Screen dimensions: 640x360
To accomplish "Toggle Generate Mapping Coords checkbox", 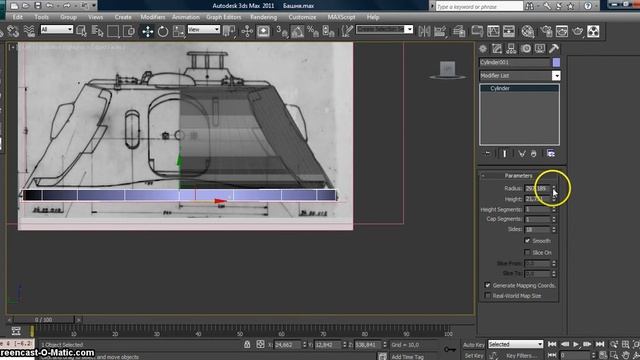I will pyautogui.click(x=487, y=285).
